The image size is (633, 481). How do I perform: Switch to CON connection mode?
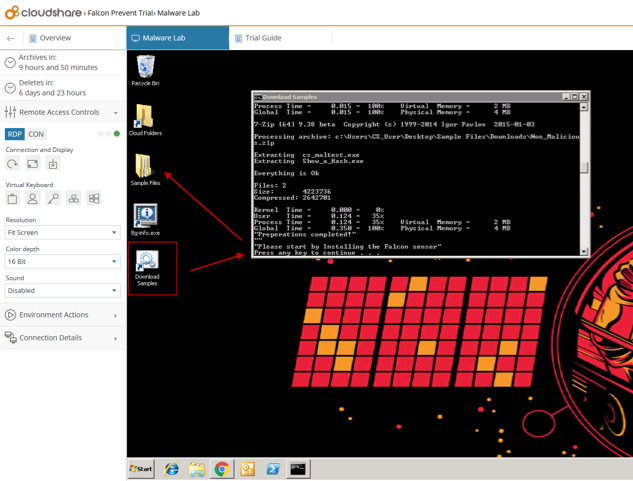pyautogui.click(x=36, y=134)
